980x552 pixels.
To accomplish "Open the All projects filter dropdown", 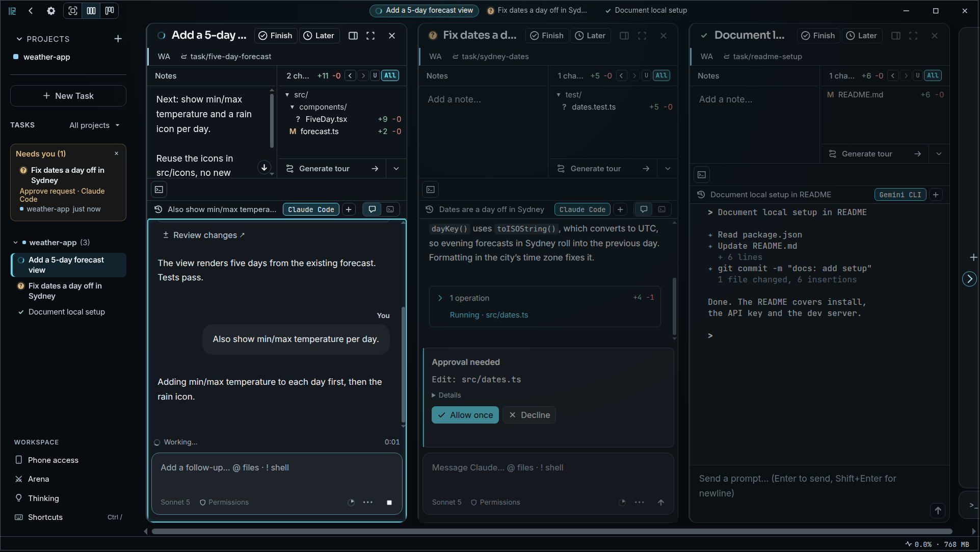I will click(95, 125).
